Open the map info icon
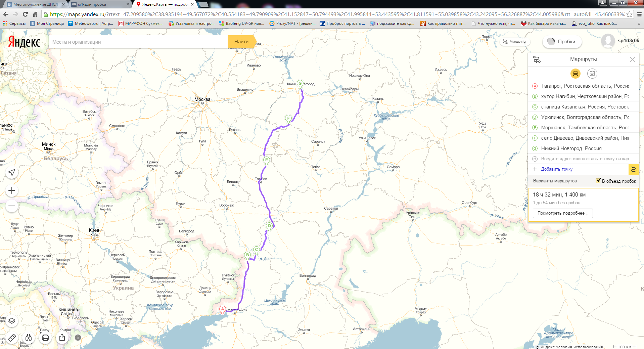This screenshot has width=644, height=349. click(x=78, y=338)
